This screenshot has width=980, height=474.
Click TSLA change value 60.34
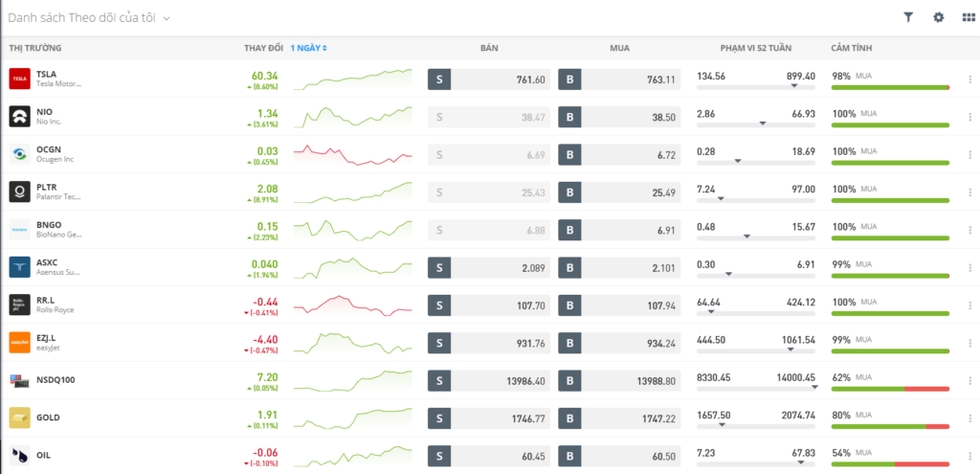coord(265,76)
